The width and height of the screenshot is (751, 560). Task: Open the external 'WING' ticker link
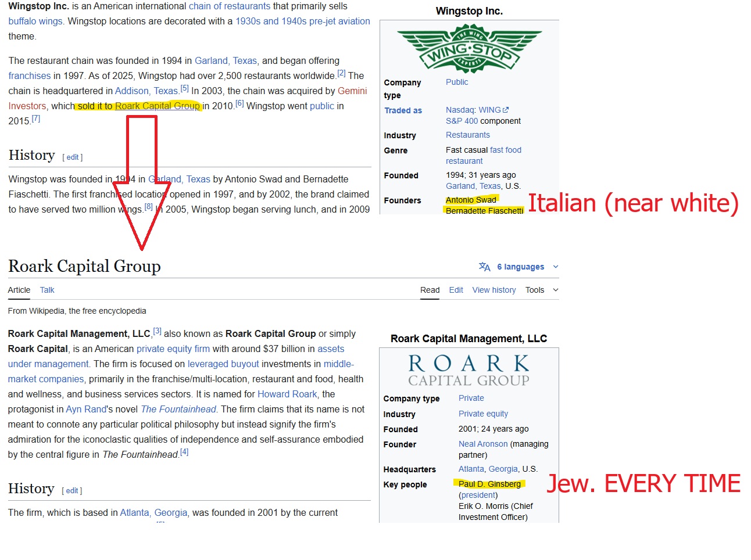(493, 110)
